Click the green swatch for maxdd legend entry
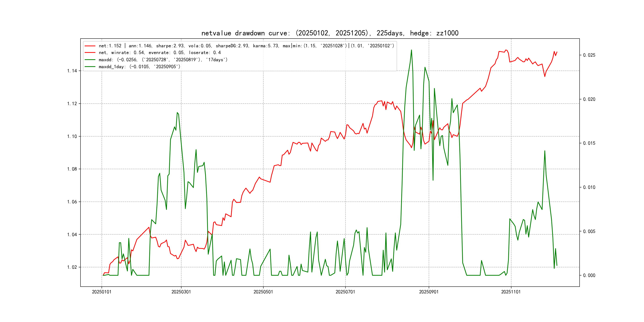 point(90,60)
